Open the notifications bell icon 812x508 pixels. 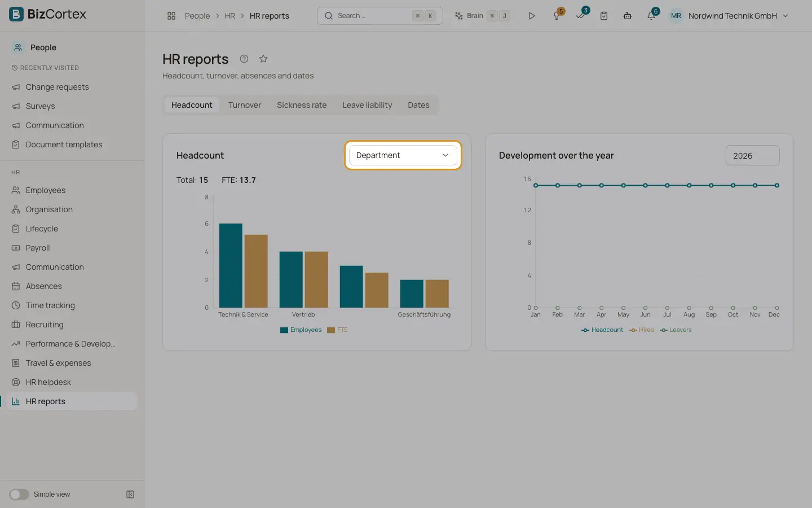[651, 16]
